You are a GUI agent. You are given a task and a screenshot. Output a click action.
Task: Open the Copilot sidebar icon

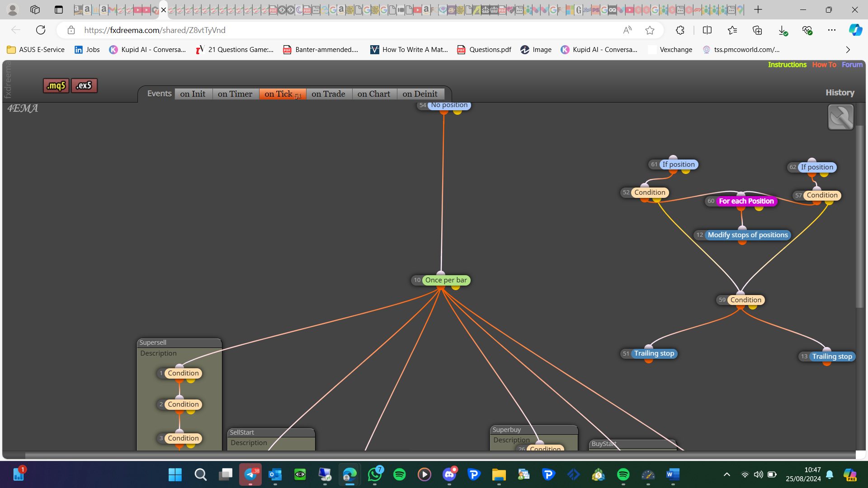pos(855,30)
